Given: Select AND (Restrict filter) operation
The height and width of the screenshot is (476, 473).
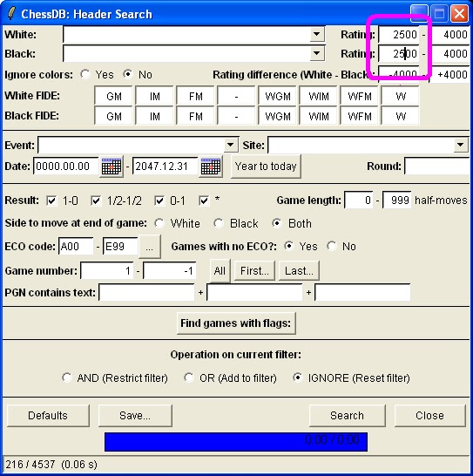Looking at the screenshot, I should pyautogui.click(x=66, y=377).
